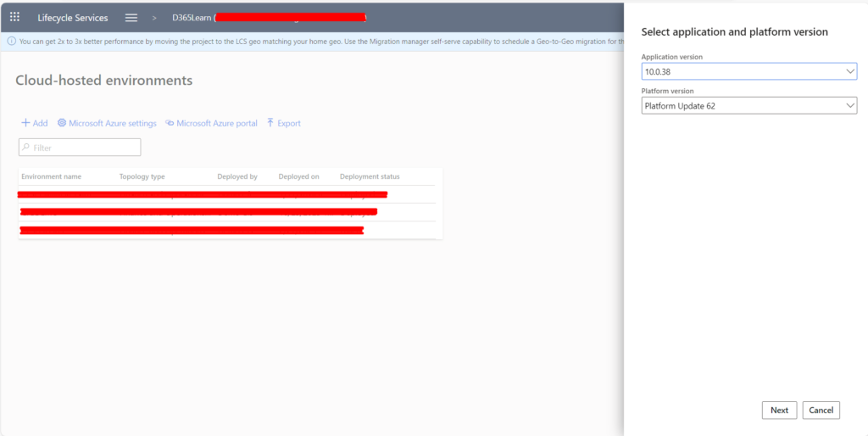This screenshot has height=436, width=868.
Task: Click the info icon in the notification banner
Action: (11, 41)
